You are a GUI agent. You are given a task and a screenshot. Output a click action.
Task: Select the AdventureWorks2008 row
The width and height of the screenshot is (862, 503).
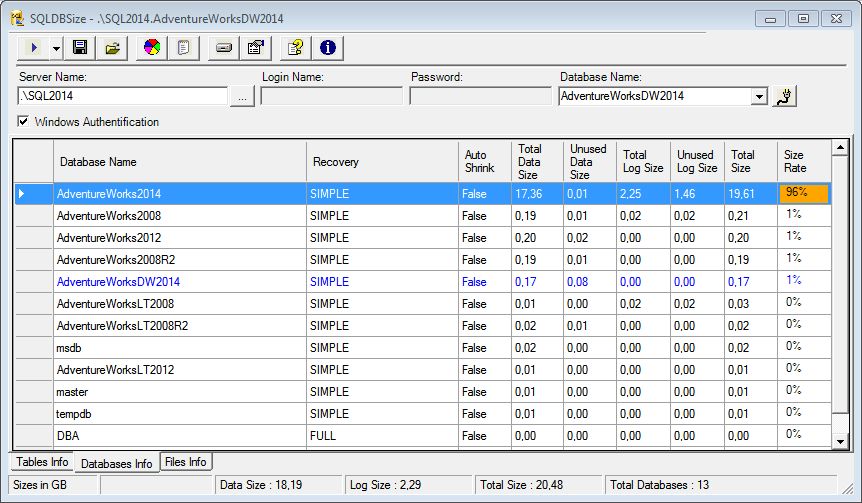tap(423, 215)
